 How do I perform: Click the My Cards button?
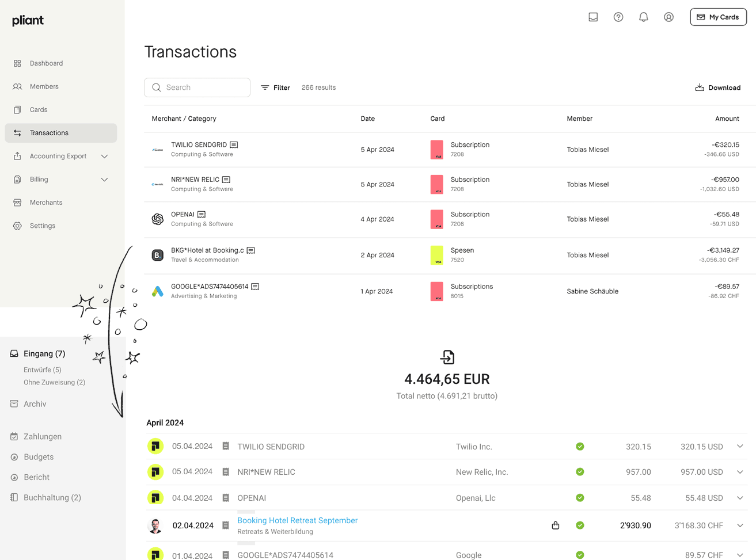[718, 17]
